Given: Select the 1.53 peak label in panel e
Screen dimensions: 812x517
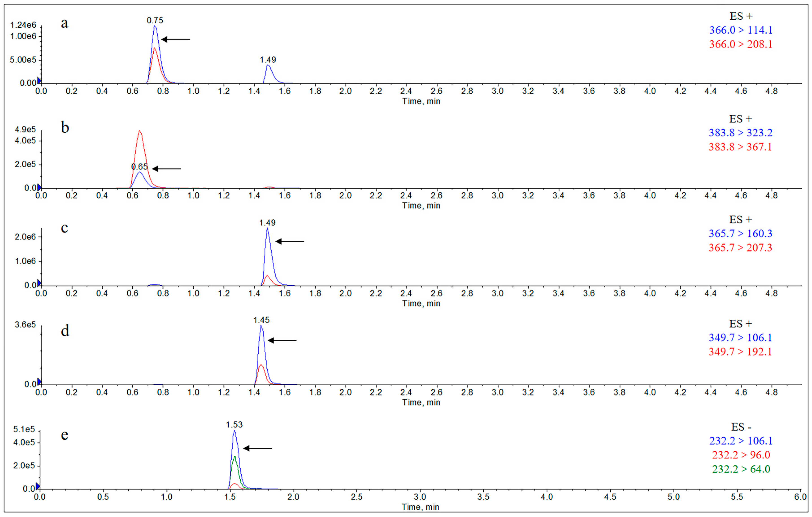Looking at the screenshot, I should point(234,425).
